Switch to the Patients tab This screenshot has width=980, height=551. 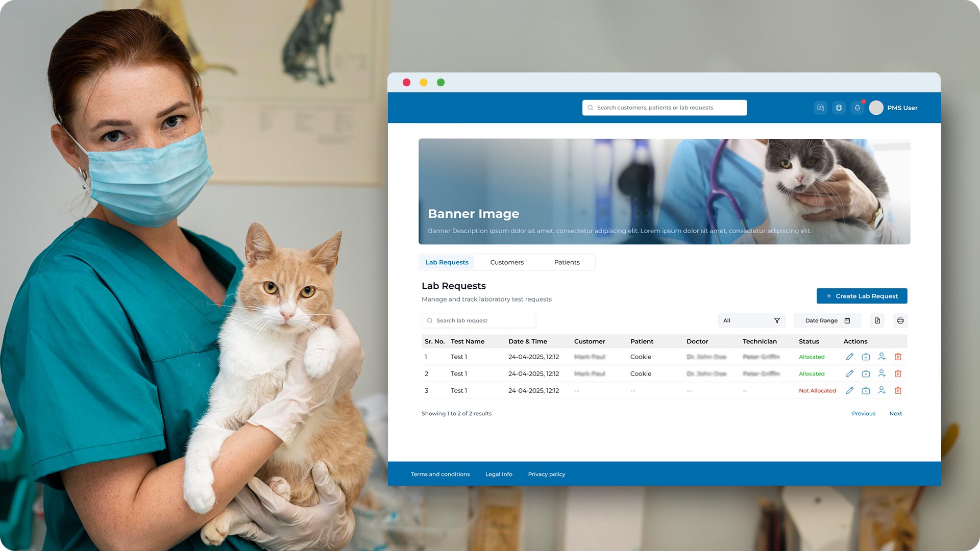567,262
